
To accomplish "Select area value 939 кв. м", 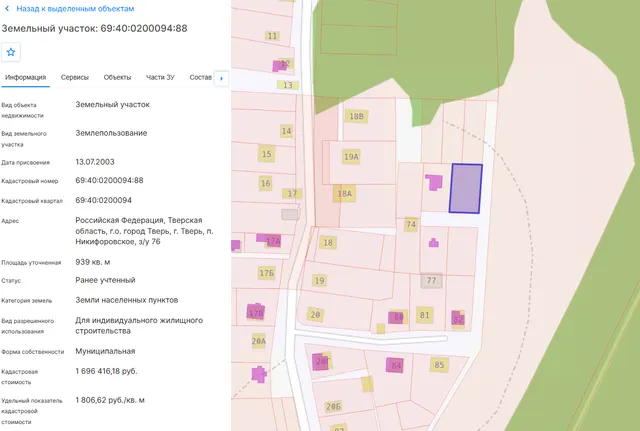I will [93, 262].
